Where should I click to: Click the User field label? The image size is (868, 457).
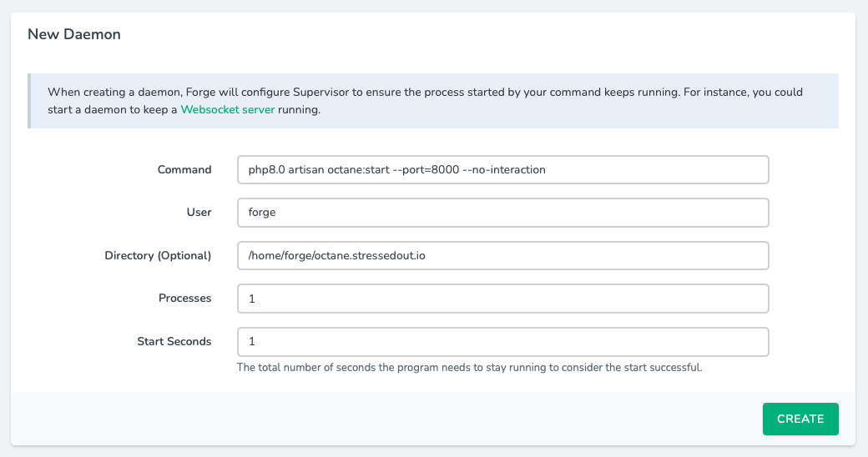tap(199, 212)
